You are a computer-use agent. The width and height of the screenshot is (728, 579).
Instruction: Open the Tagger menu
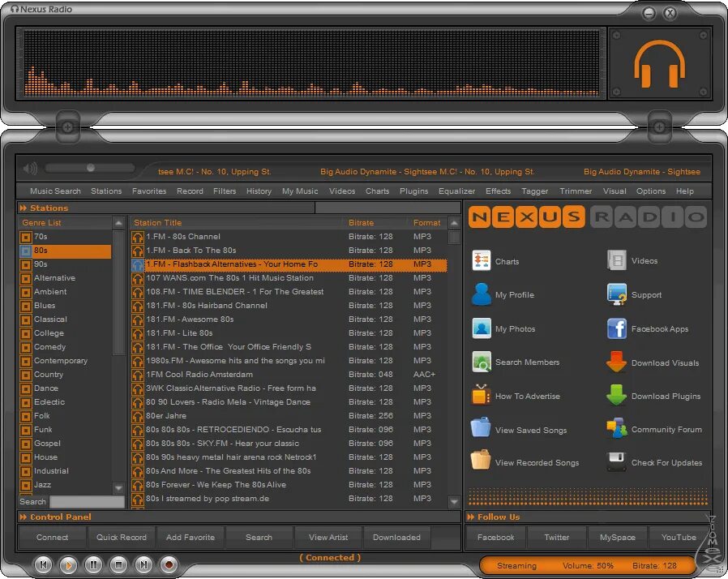tap(535, 191)
